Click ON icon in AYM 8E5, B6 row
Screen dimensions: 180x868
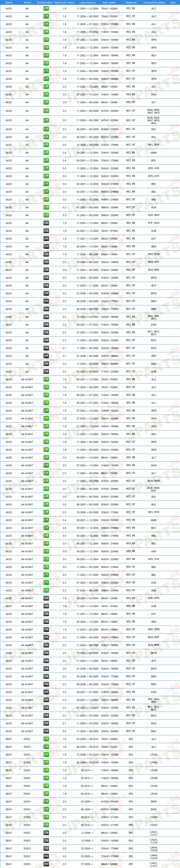pos(46,692)
